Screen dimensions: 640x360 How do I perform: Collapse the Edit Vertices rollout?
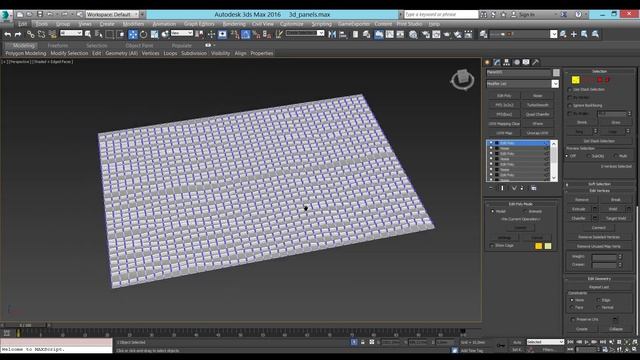599,191
